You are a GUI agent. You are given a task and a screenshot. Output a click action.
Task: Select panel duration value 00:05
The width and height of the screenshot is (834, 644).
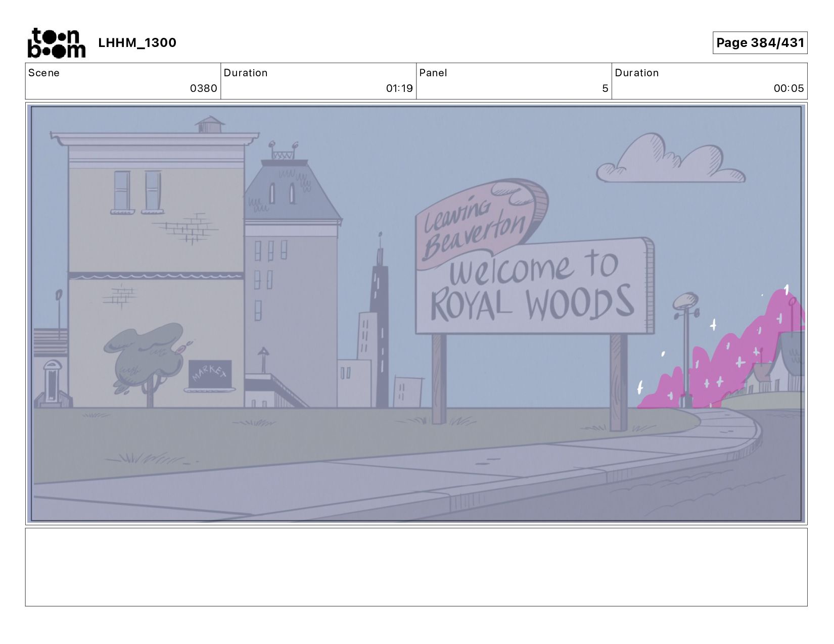click(x=789, y=88)
